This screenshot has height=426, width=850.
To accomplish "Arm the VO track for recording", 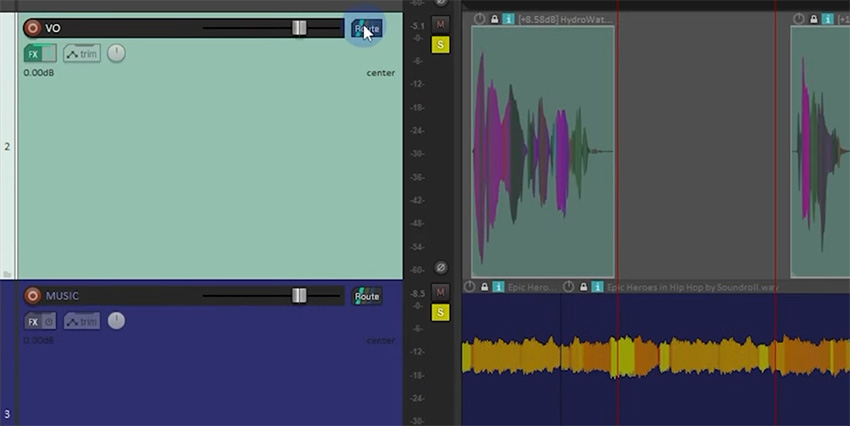I will (x=32, y=28).
